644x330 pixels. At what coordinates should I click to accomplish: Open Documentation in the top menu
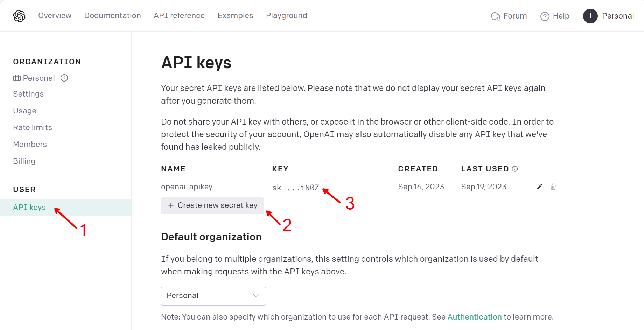point(113,16)
